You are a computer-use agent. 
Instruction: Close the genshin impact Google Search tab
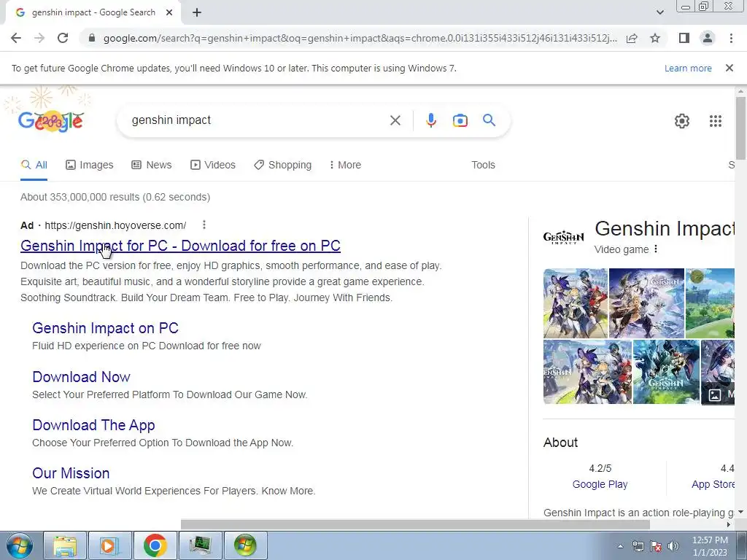(x=169, y=12)
